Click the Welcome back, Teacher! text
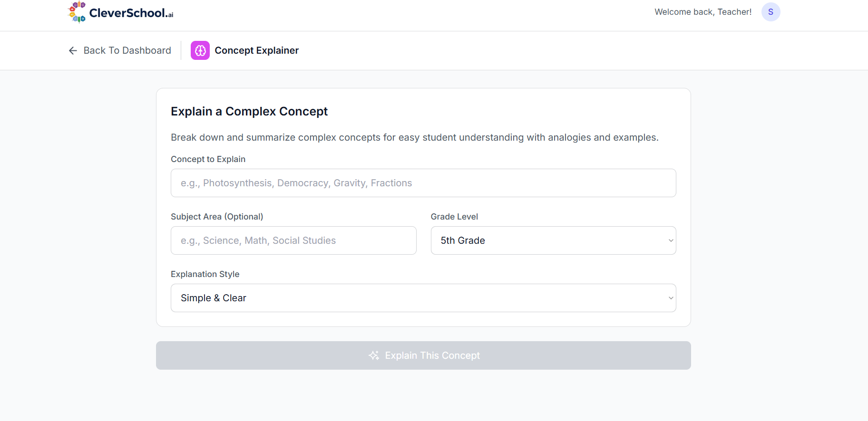Image resolution: width=868 pixels, height=421 pixels. [x=703, y=12]
